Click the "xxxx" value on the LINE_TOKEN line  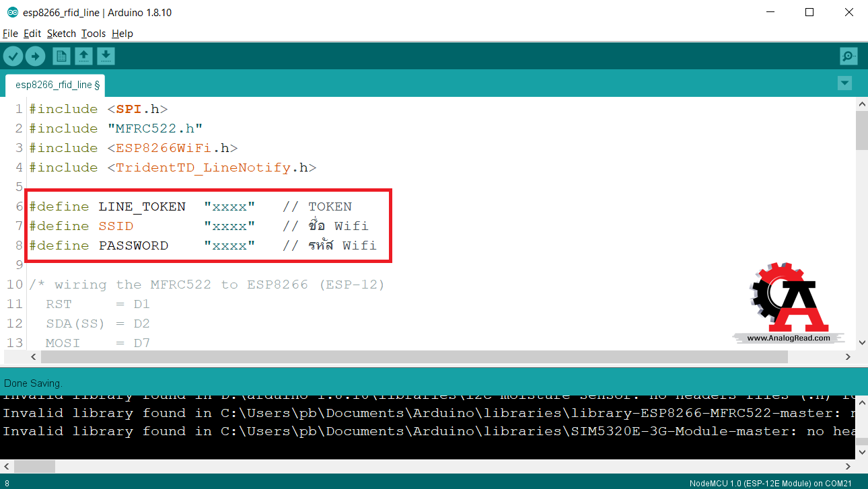(x=229, y=206)
